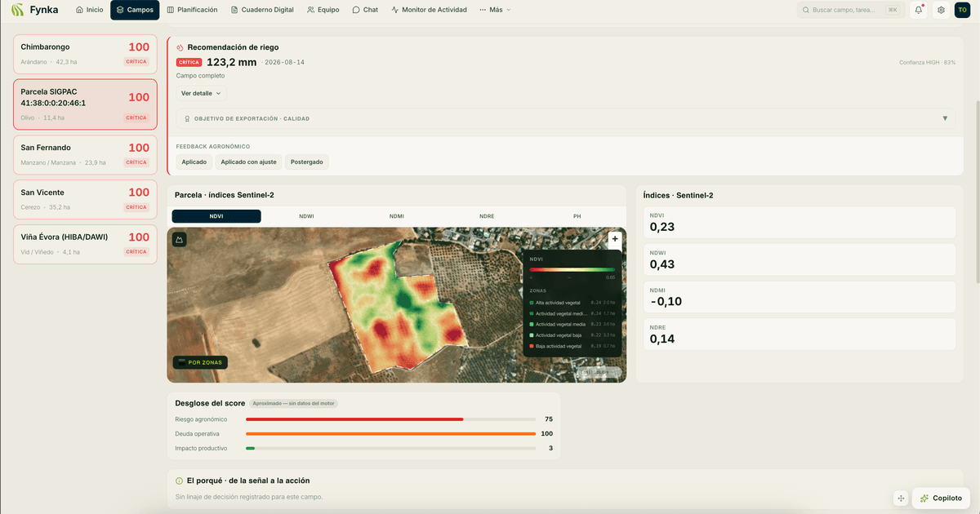Switch to the NDRE tab
980x514 pixels.
[487, 216]
